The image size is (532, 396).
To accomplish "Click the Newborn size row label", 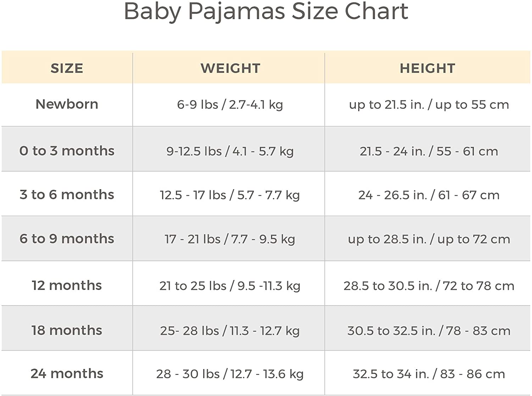I will point(67,104).
